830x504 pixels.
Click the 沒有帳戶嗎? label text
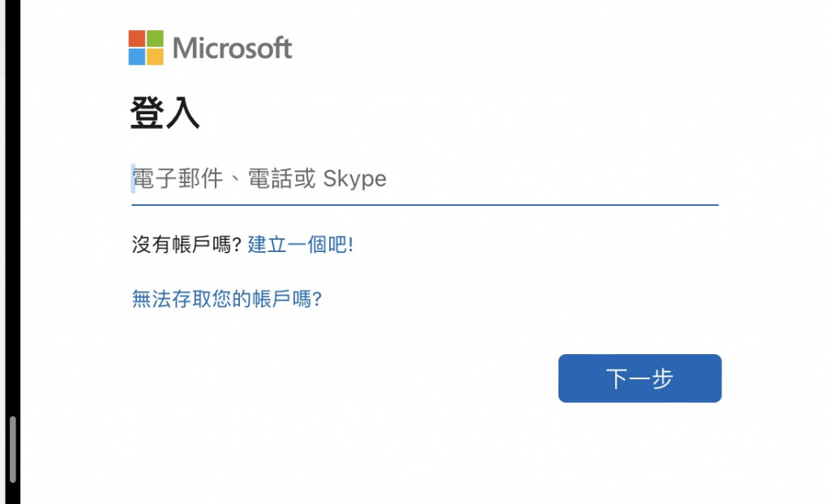pyautogui.click(x=186, y=245)
